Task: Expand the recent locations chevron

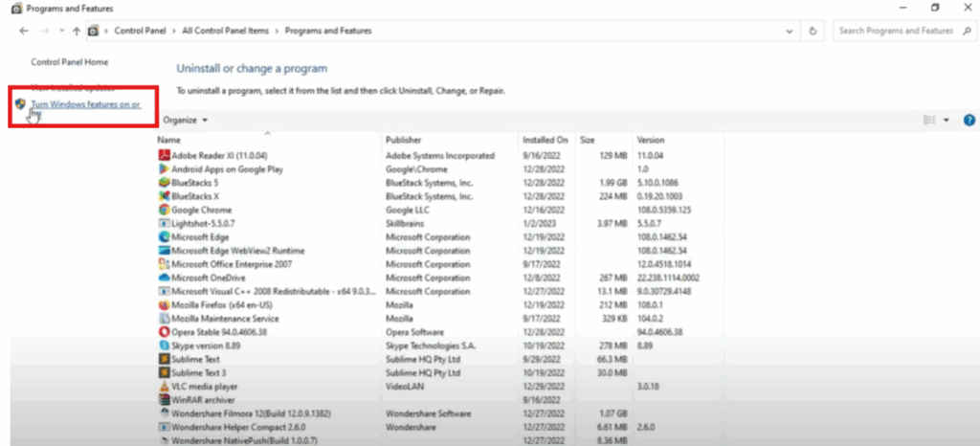Action: click(x=61, y=31)
